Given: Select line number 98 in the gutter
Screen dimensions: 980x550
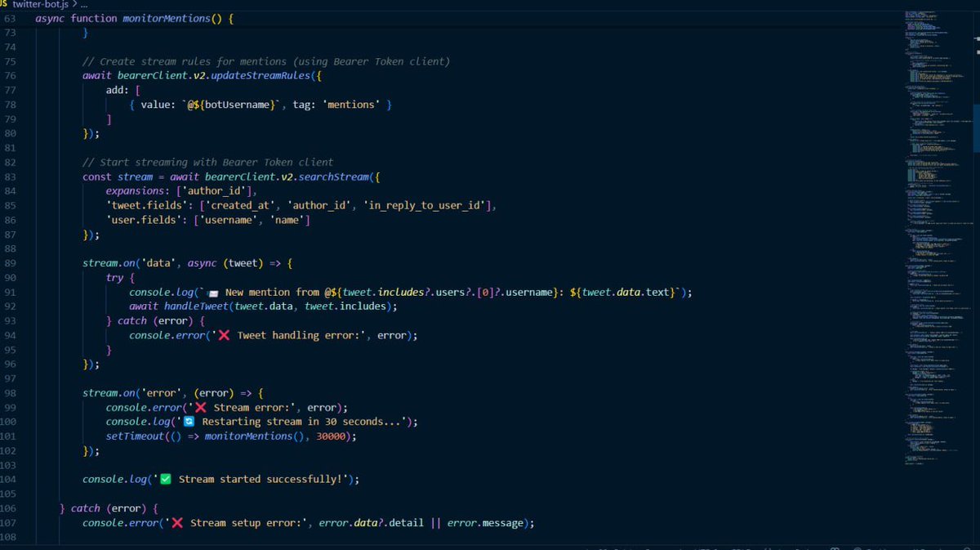Looking at the screenshot, I should [10, 392].
